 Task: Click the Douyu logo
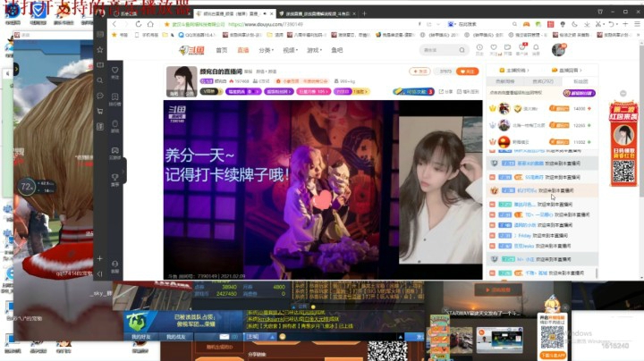point(191,50)
